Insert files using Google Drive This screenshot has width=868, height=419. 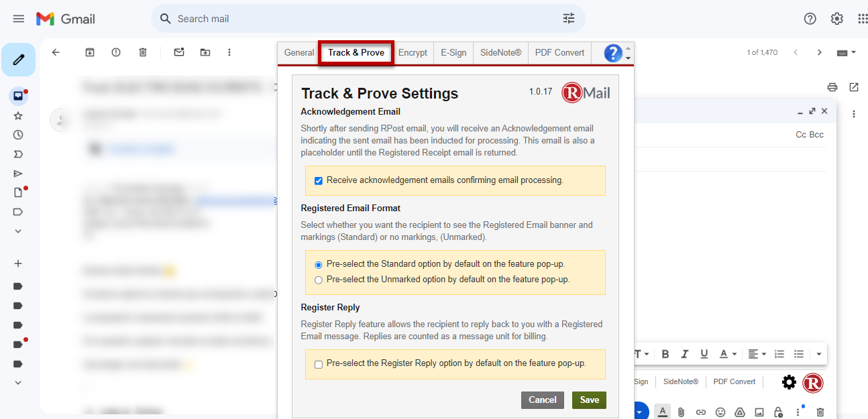pos(740,412)
